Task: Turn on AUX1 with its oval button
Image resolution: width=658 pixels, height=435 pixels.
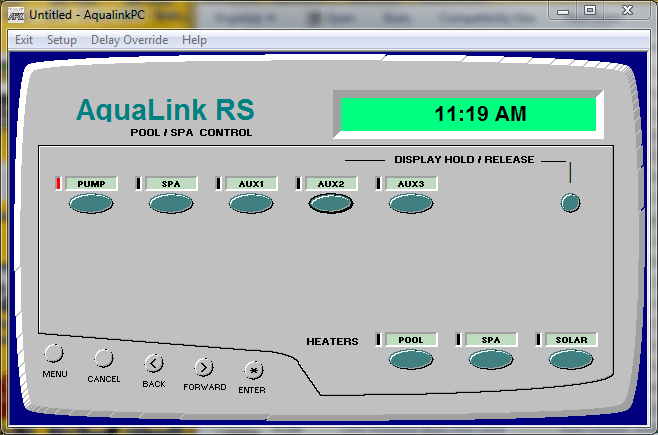Action: pos(251,204)
